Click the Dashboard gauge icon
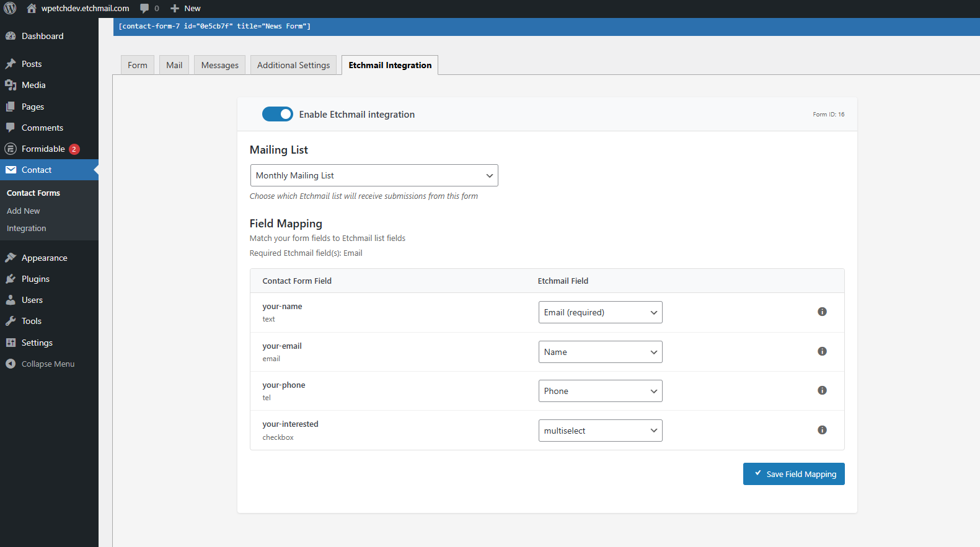Image resolution: width=980 pixels, height=547 pixels. click(11, 36)
